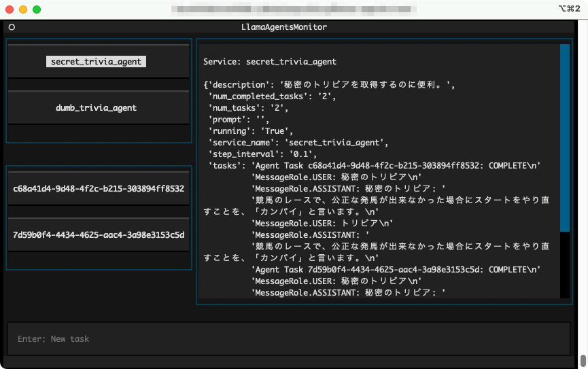Click the yellow macOS minimize window button

23,10
